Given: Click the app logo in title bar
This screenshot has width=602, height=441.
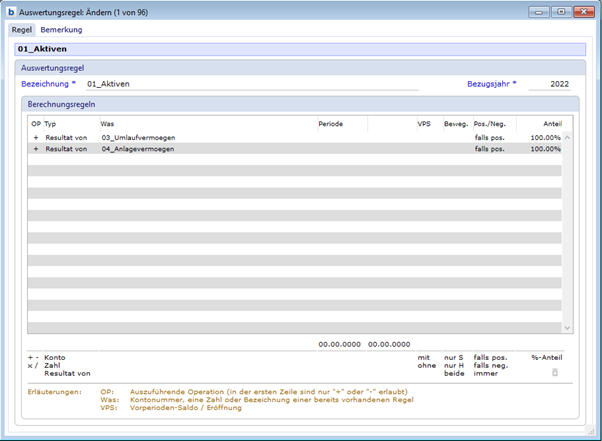Looking at the screenshot, I should (x=11, y=12).
